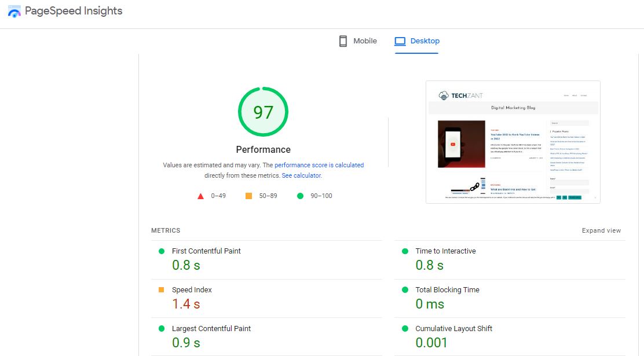Click the green dot beside First Contentful Paint
The width and height of the screenshot is (644, 356).
(x=162, y=251)
